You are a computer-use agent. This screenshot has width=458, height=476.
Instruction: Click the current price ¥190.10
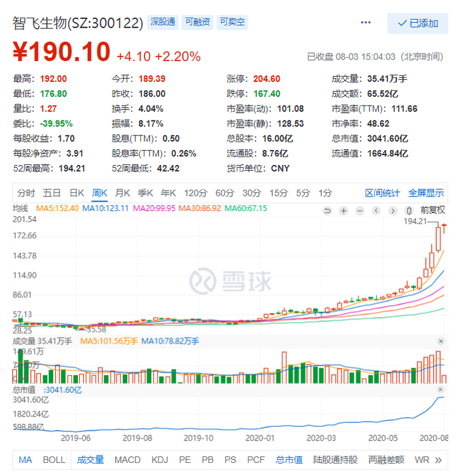(62, 52)
